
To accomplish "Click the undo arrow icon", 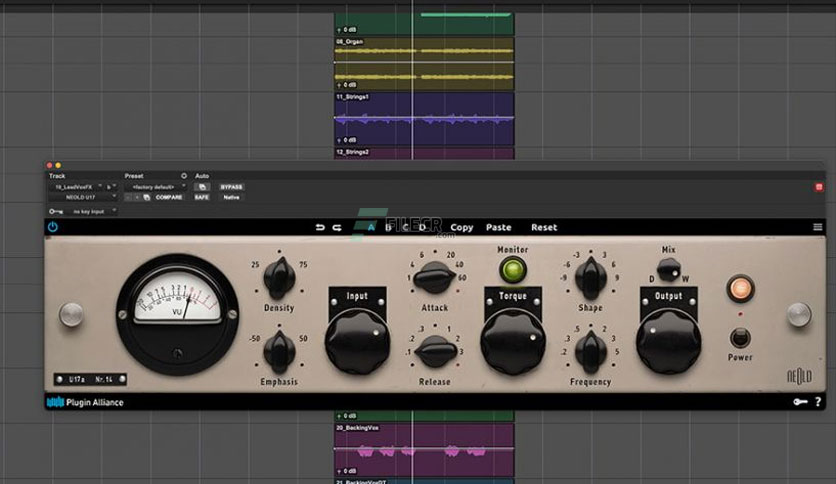I will point(320,228).
